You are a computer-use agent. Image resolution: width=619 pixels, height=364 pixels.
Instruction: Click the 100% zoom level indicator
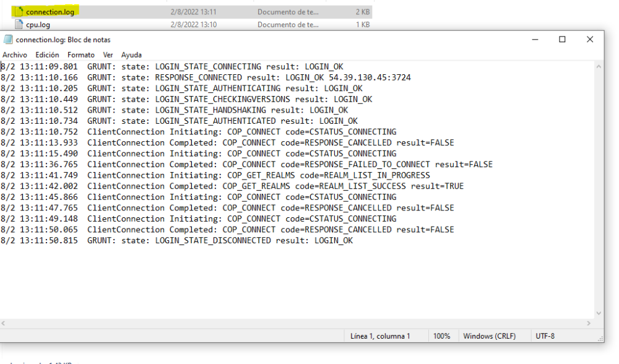(441, 336)
